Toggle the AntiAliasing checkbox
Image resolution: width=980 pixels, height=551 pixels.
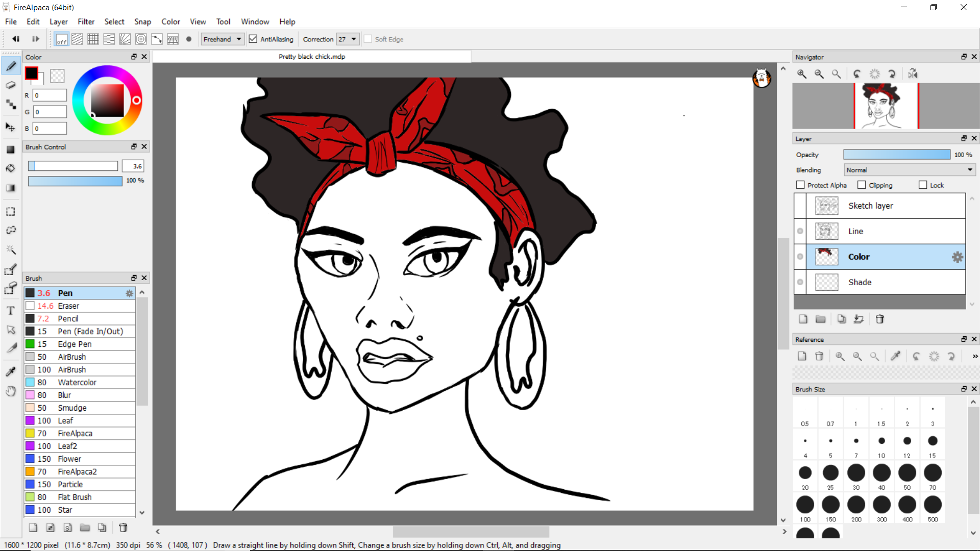pyautogui.click(x=253, y=39)
